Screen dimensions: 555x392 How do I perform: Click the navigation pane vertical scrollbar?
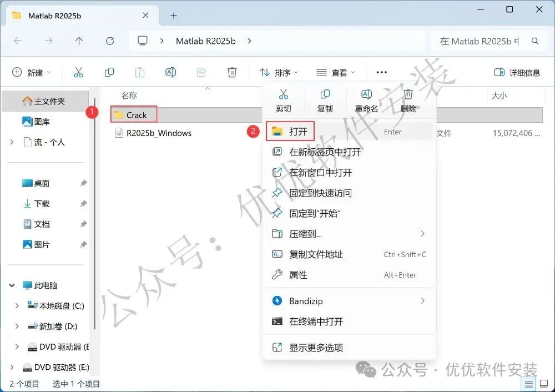coord(94,213)
